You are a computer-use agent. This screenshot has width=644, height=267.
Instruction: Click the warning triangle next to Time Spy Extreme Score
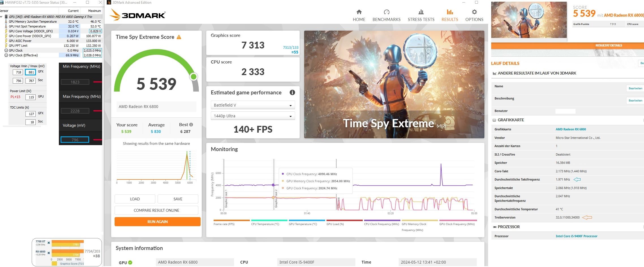tap(179, 37)
